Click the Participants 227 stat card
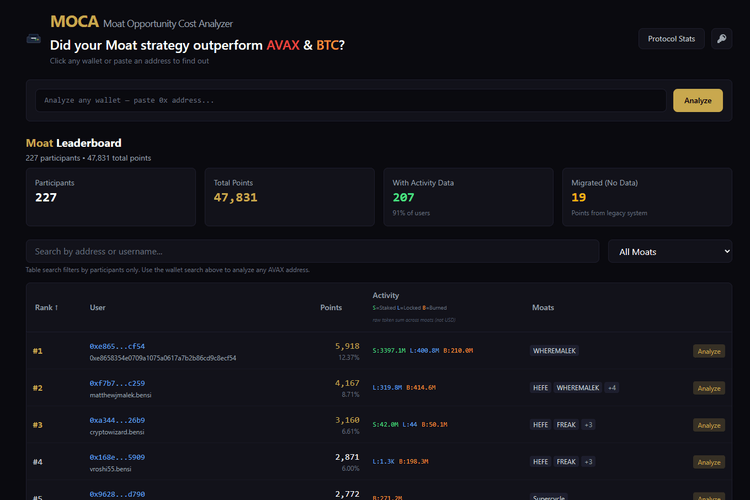Viewport: 750px width, 500px height. tap(111, 197)
